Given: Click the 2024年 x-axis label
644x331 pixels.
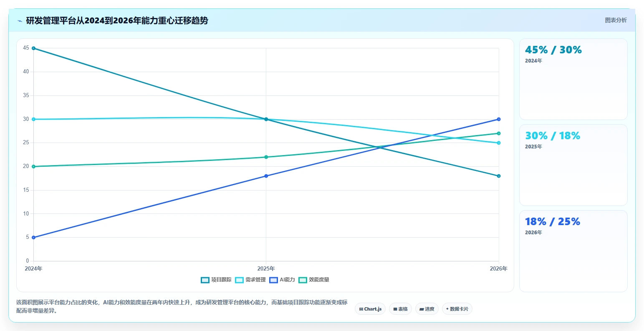Looking at the screenshot, I should click(x=33, y=269).
